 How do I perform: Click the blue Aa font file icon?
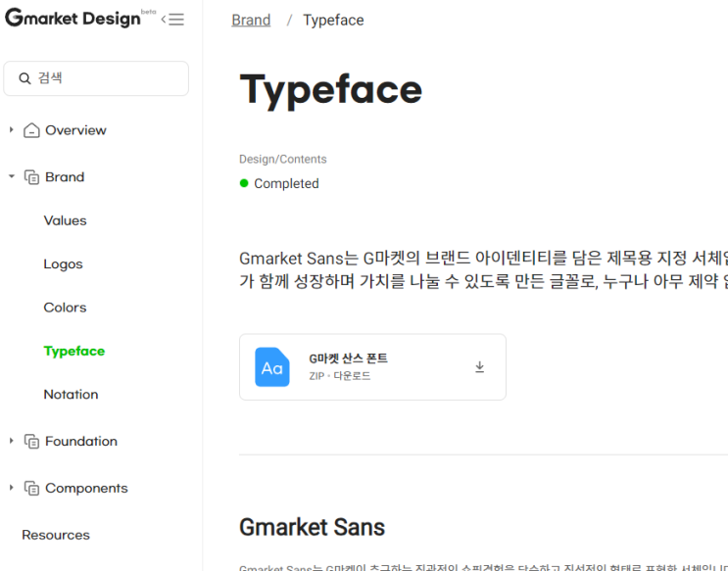click(272, 367)
